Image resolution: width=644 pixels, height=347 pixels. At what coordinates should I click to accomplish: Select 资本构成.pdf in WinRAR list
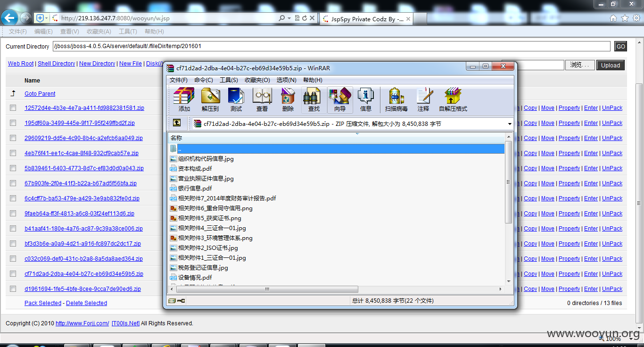coord(195,169)
